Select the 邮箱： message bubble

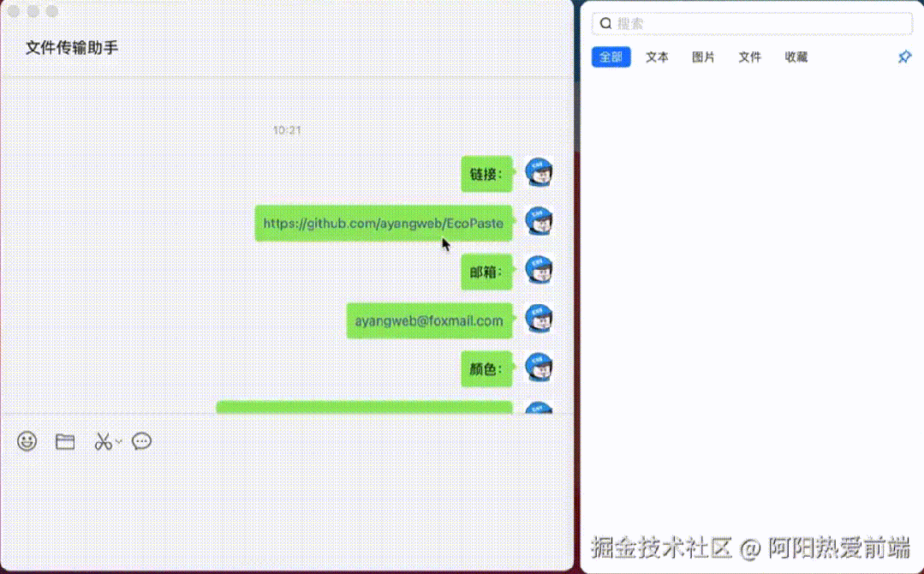click(486, 272)
